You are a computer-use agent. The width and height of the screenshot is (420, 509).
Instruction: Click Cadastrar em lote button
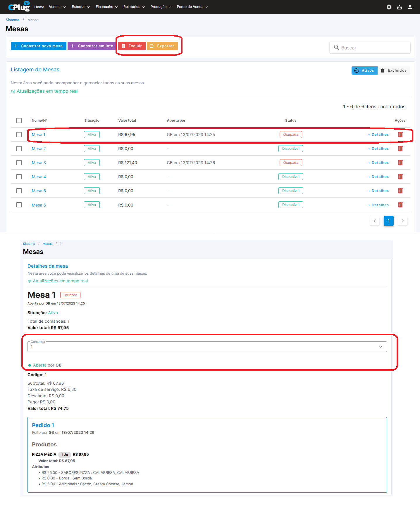pyautogui.click(x=92, y=46)
